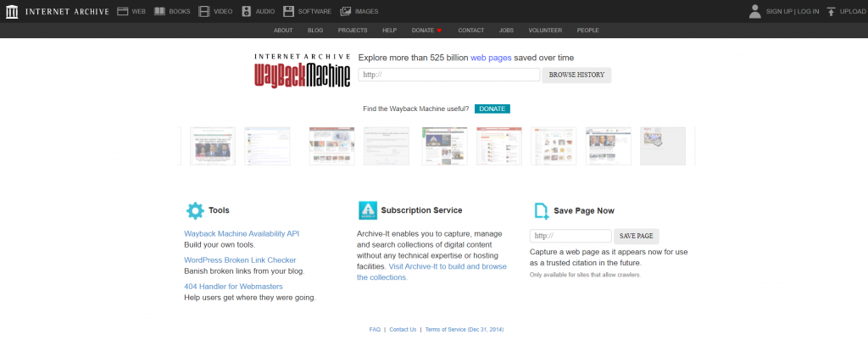Screen dimensions: 868x346
Task: Click the teal Donate button
Action: click(x=492, y=109)
